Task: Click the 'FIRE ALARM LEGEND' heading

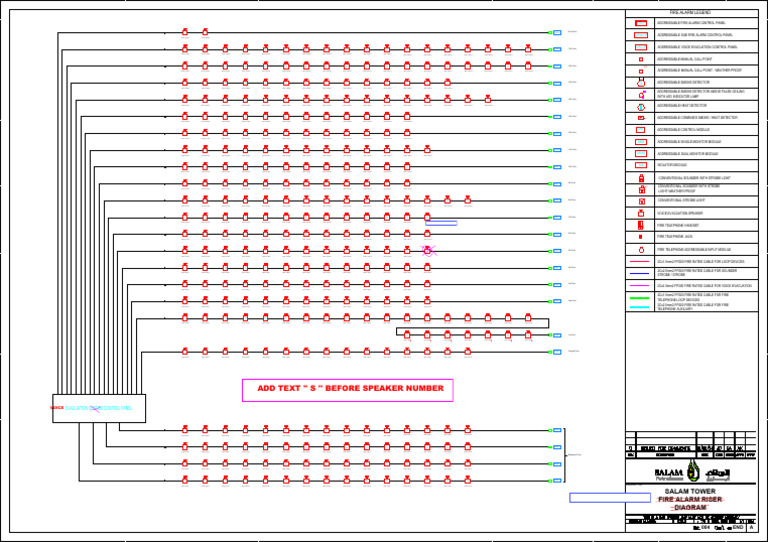Action: (691, 13)
